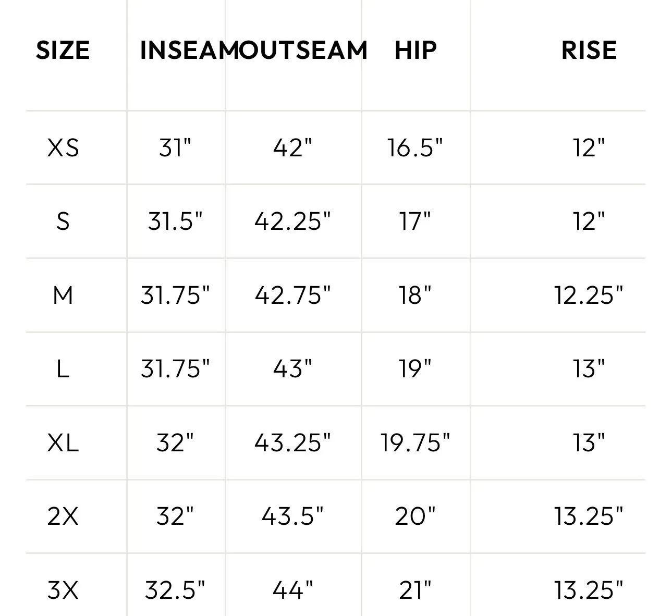Select the 2X size row label
Screen dimensions: 672x616
pos(63,516)
